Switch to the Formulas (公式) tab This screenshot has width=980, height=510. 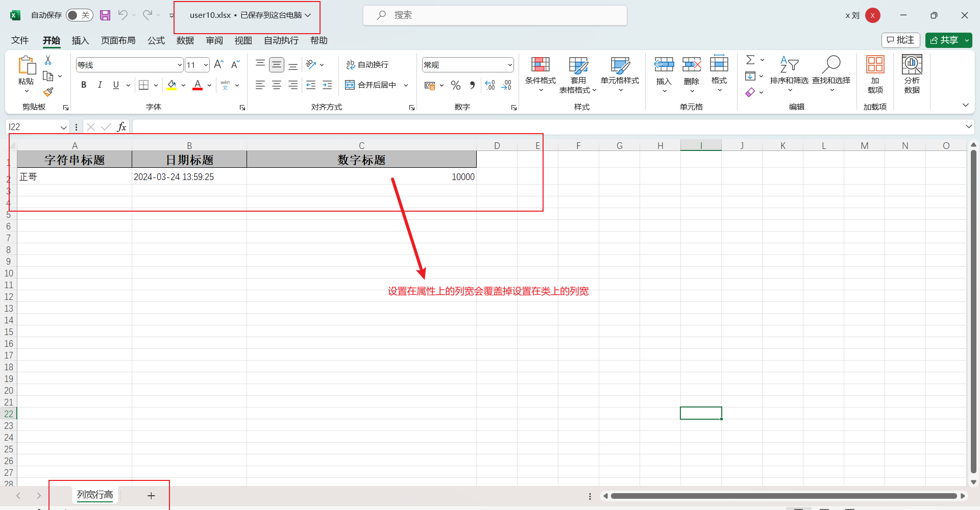156,40
